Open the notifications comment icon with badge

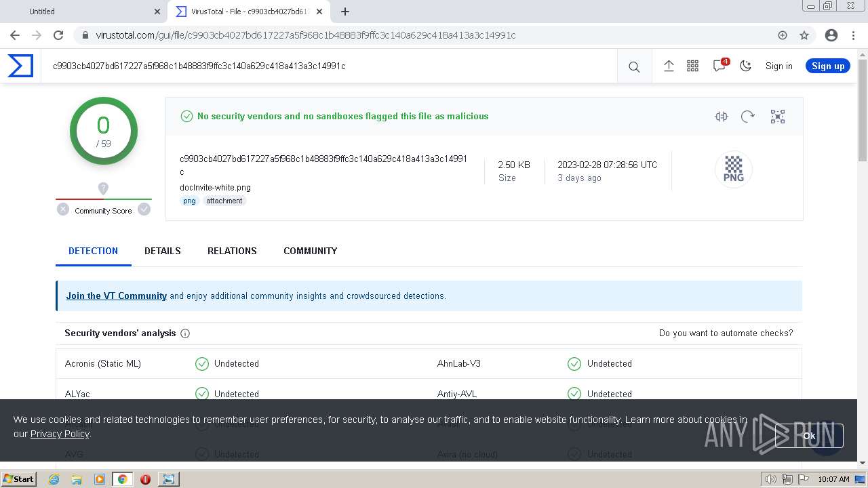719,66
